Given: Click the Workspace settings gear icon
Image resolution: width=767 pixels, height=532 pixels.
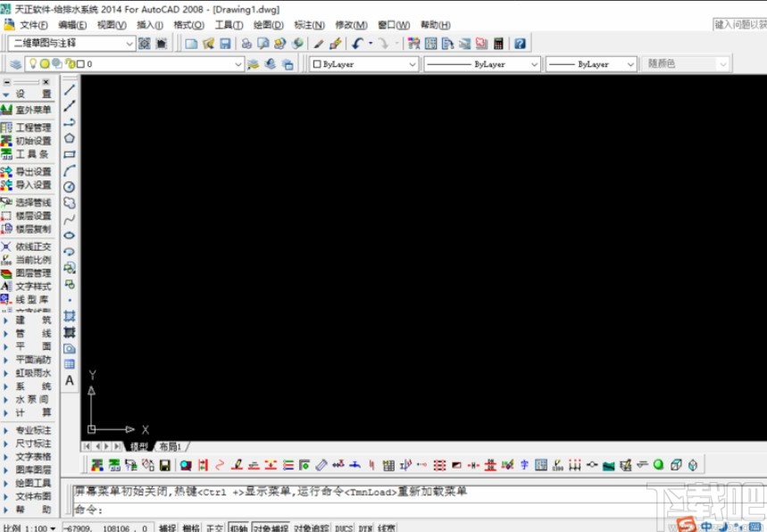Looking at the screenshot, I should coord(145,44).
